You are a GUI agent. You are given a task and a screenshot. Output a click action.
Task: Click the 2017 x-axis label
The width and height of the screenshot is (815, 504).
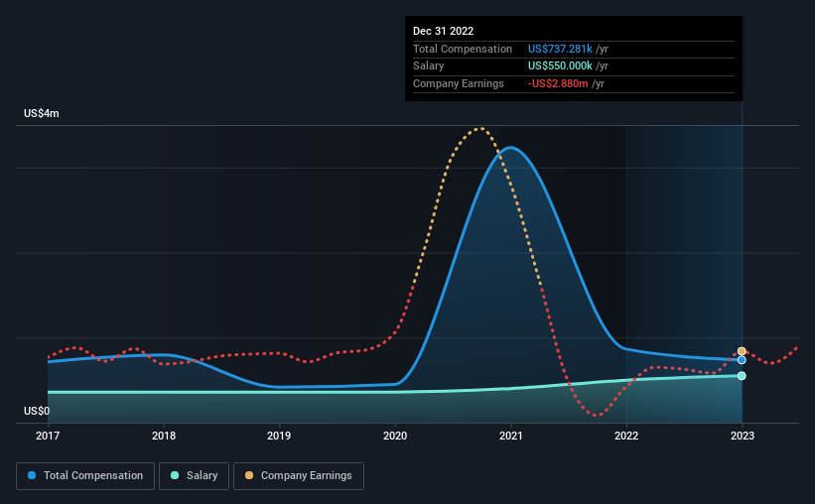(x=48, y=436)
